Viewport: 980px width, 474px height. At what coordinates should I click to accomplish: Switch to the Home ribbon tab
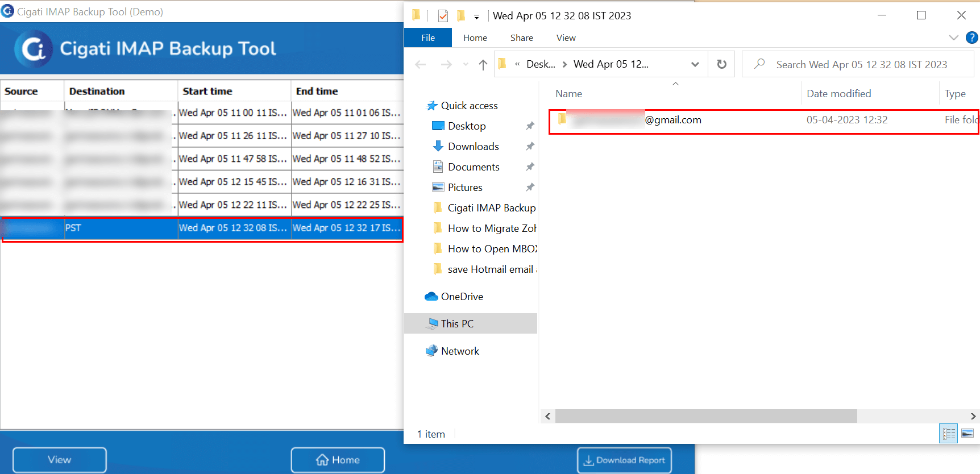tap(475, 38)
